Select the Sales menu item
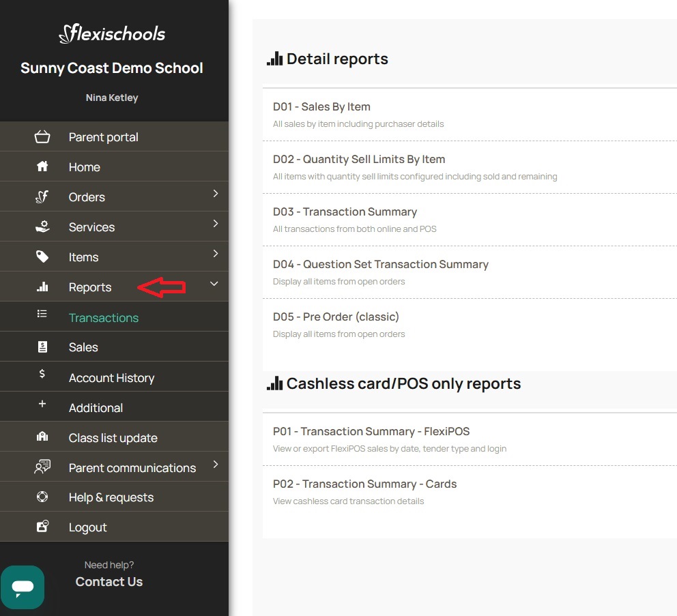 coord(83,347)
